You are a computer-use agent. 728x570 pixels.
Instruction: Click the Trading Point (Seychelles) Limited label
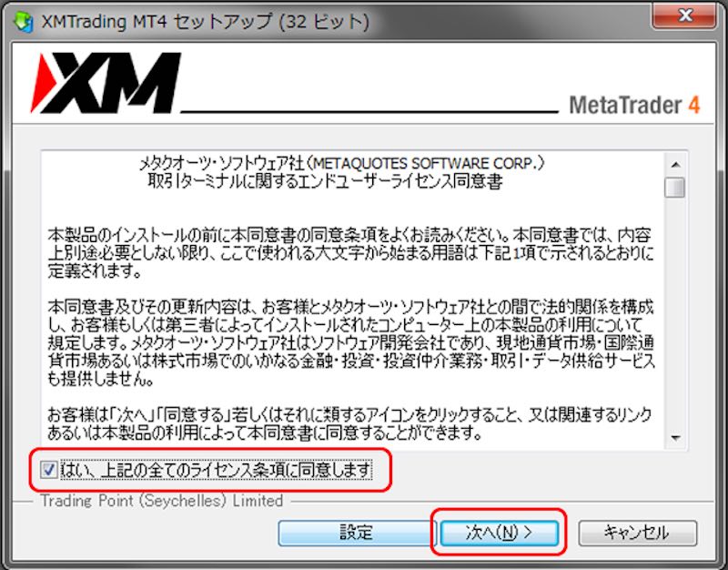click(x=162, y=501)
